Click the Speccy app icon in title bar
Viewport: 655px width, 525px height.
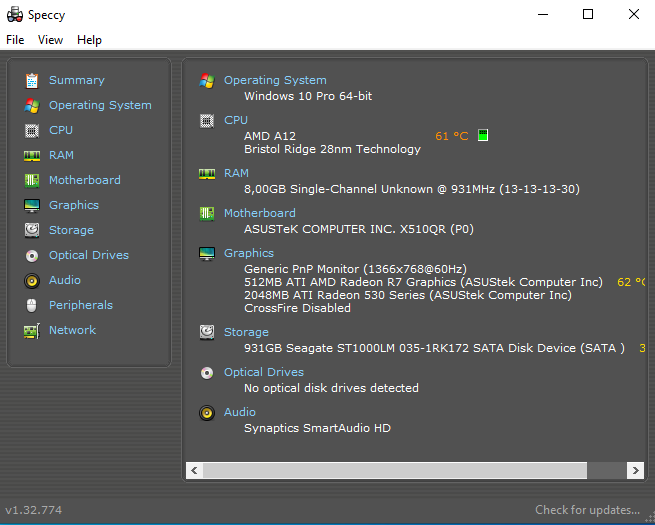pyautogui.click(x=15, y=14)
